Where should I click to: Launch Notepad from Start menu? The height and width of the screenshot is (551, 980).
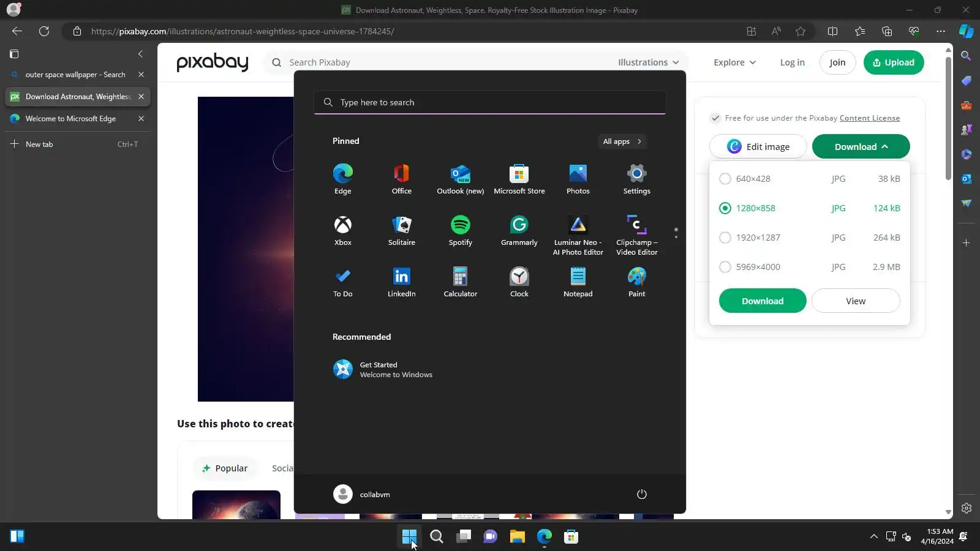point(578,282)
